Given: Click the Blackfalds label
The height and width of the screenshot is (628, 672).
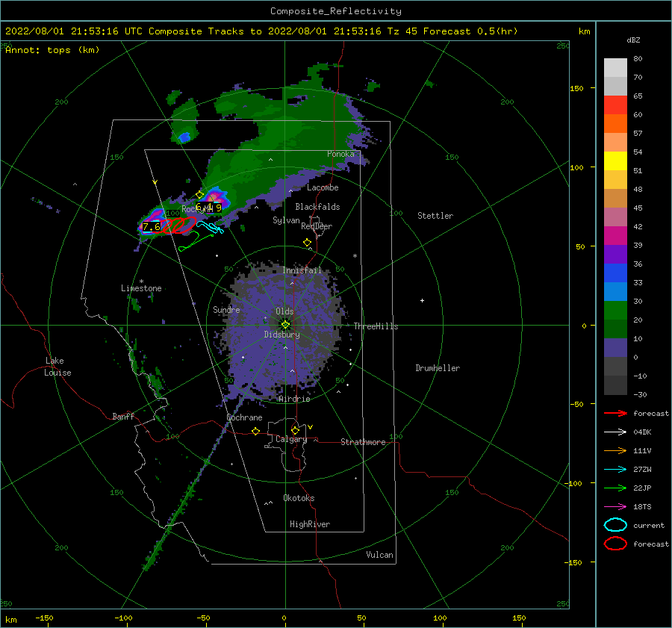Looking at the screenshot, I should point(317,207).
